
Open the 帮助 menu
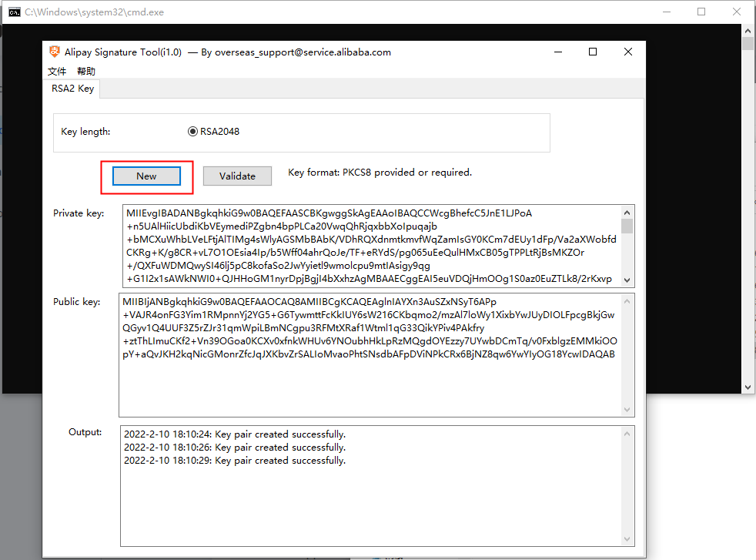pos(86,72)
